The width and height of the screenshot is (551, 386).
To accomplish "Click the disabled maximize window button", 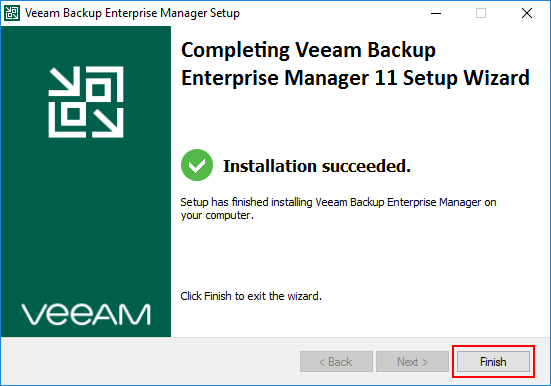I will click(x=481, y=13).
